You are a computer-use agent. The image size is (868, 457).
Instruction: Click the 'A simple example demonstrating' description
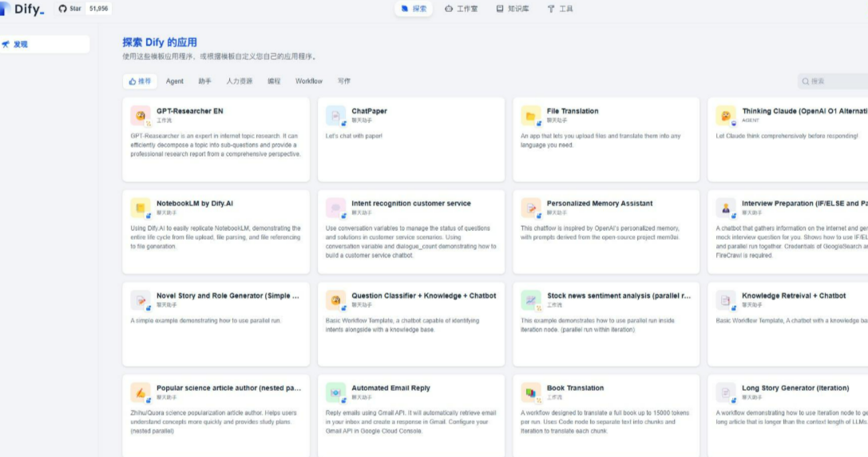point(205,320)
